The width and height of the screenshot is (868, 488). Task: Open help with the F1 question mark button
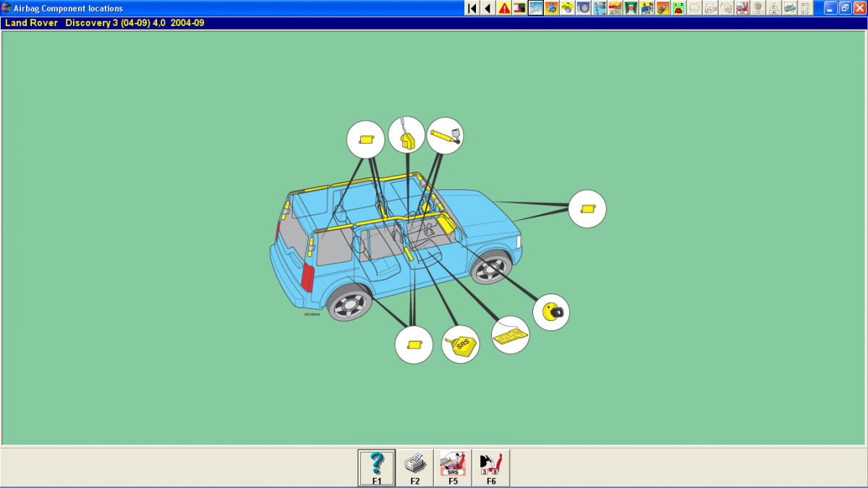(x=377, y=468)
